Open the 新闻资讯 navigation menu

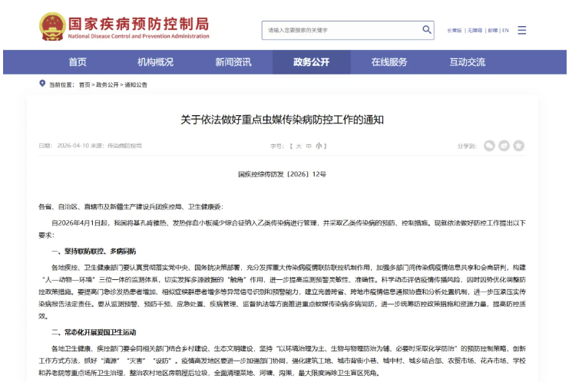(x=233, y=62)
